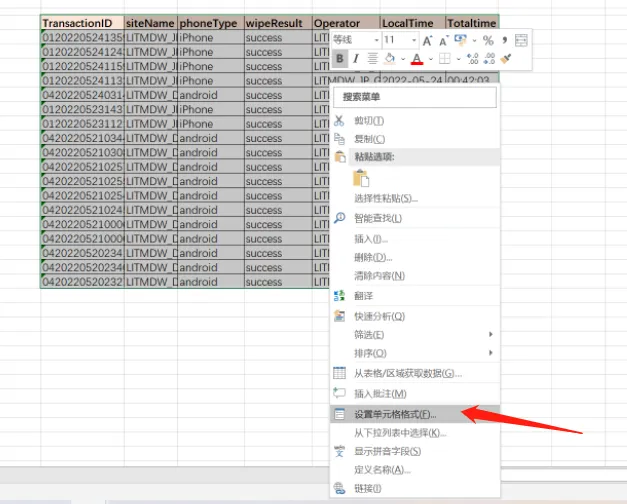Apply comma style from mini toolbar

click(x=505, y=40)
